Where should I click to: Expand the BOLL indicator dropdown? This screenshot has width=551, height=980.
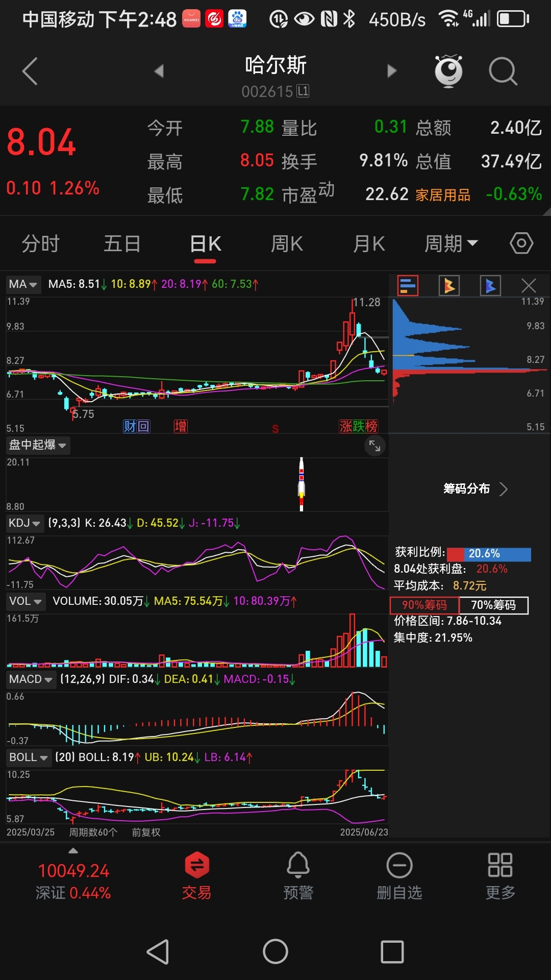coord(29,757)
